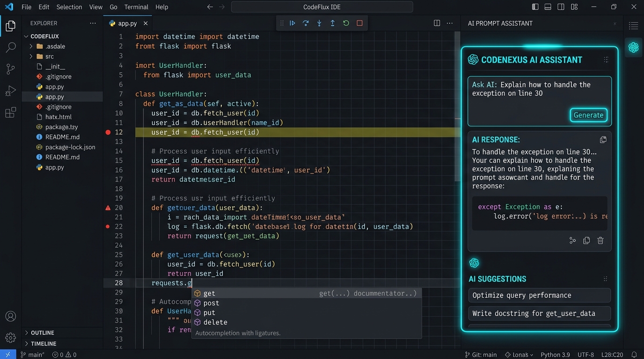This screenshot has width=644, height=359.
Task: Open editor more actions ellipsis
Action: pyautogui.click(x=450, y=23)
